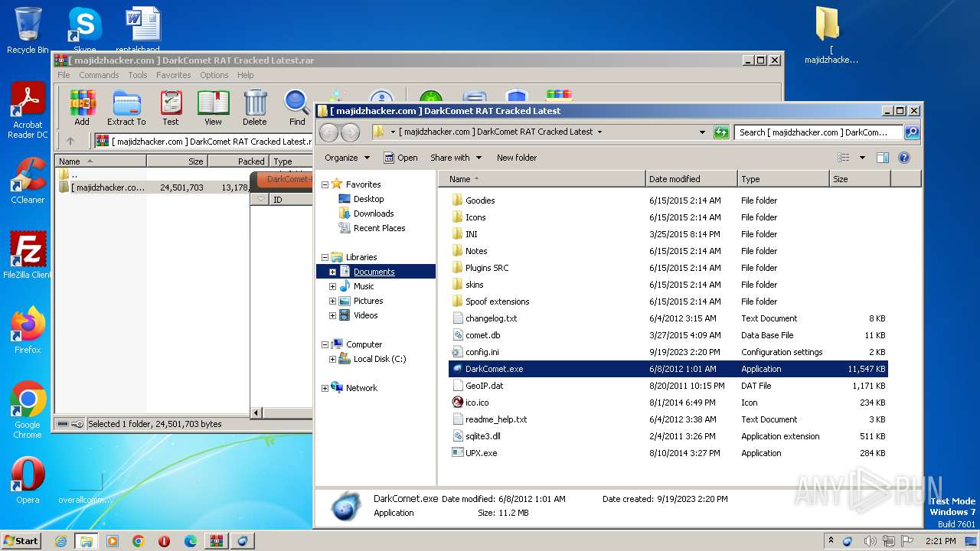Expand Music library node

click(x=332, y=286)
